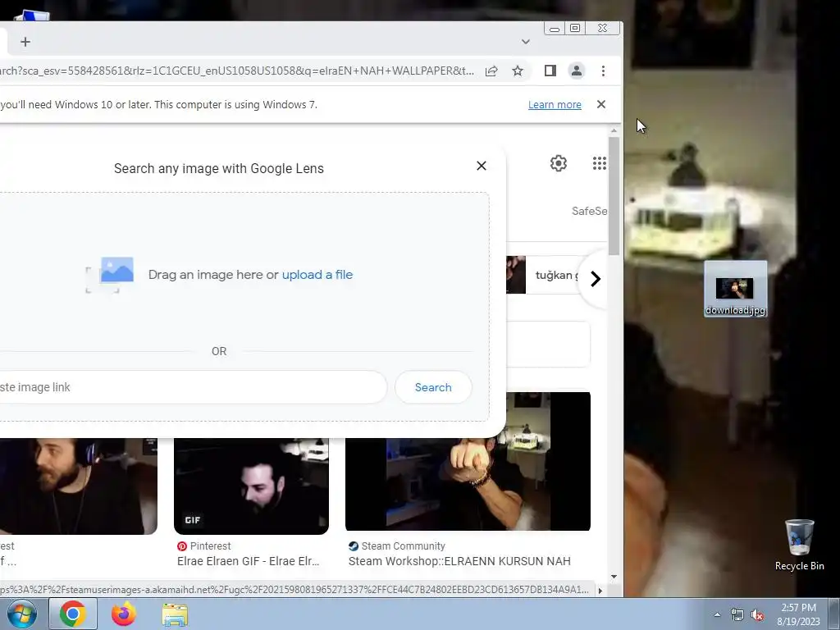Click the status bar right arrow
The width and height of the screenshot is (840, 630).
(x=600, y=591)
